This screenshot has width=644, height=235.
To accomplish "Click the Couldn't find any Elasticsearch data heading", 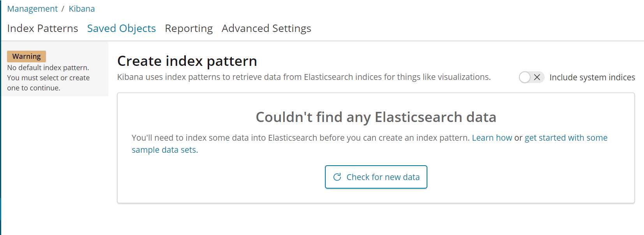I will coord(376,117).
